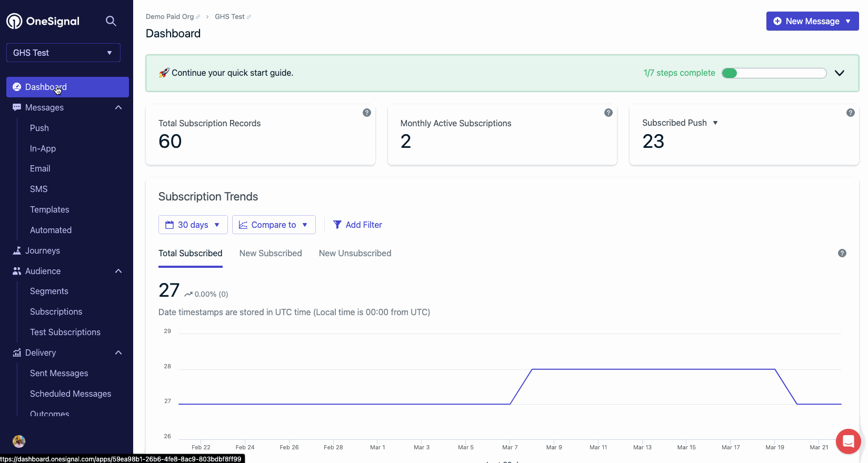
Task: Click the quick start progress bar
Action: click(x=774, y=73)
